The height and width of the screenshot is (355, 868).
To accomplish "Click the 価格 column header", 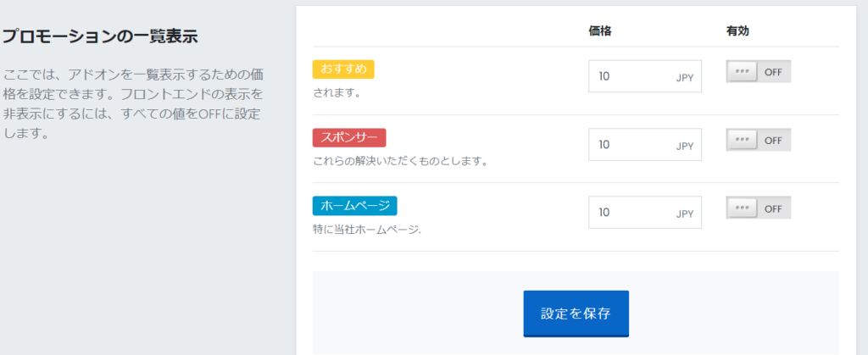I will (x=599, y=31).
